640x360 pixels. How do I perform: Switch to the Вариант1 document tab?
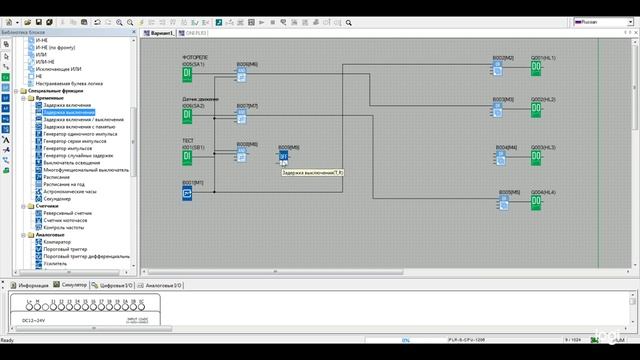point(159,33)
